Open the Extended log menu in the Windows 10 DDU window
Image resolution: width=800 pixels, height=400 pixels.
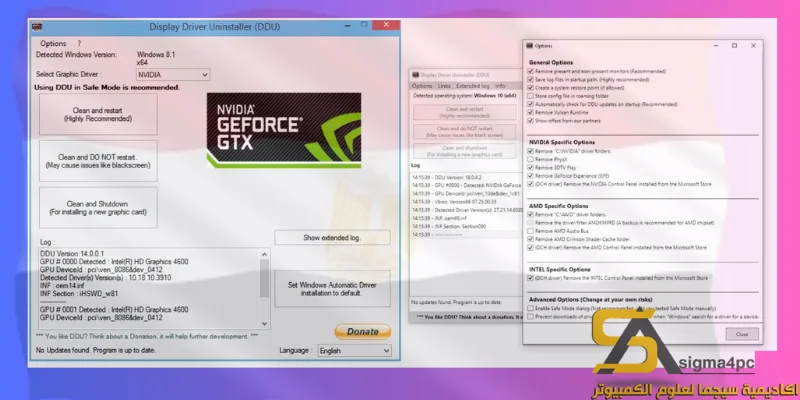tap(472, 86)
